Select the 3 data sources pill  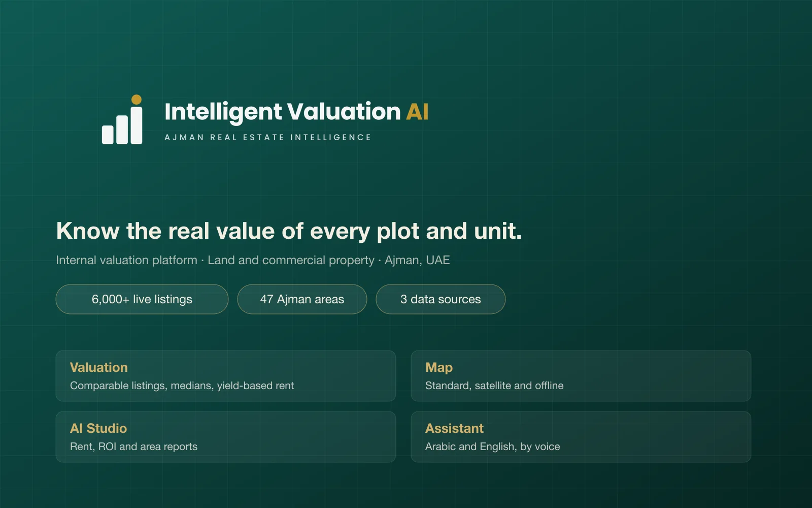pos(441,299)
